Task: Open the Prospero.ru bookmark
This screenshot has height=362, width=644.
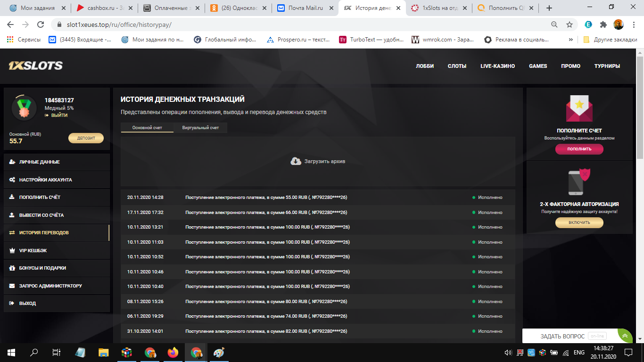Action: [x=298, y=40]
